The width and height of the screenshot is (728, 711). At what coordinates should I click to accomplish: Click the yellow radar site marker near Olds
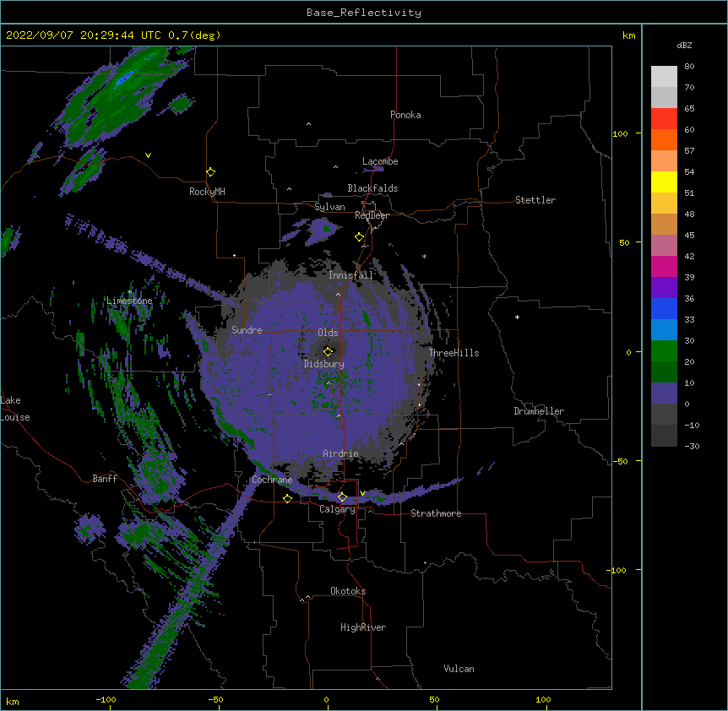[329, 351]
